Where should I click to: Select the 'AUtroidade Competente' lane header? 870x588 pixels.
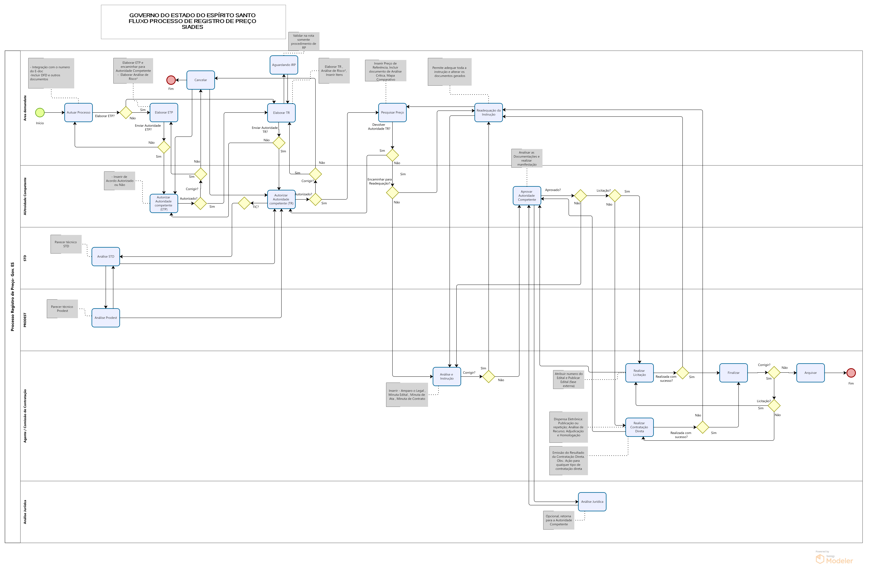coord(25,196)
